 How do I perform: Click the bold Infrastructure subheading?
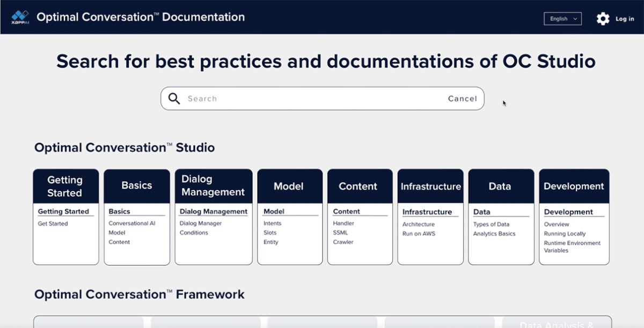[x=427, y=212]
